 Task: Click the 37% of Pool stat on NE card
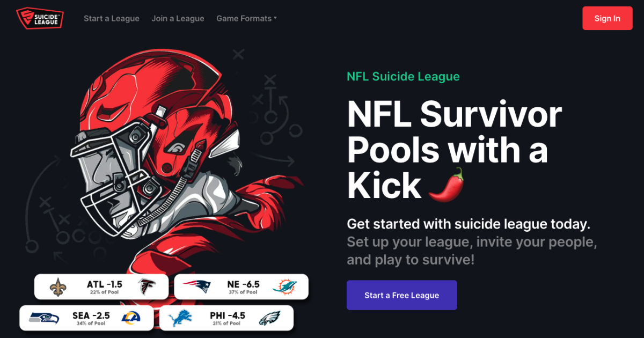pyautogui.click(x=242, y=292)
